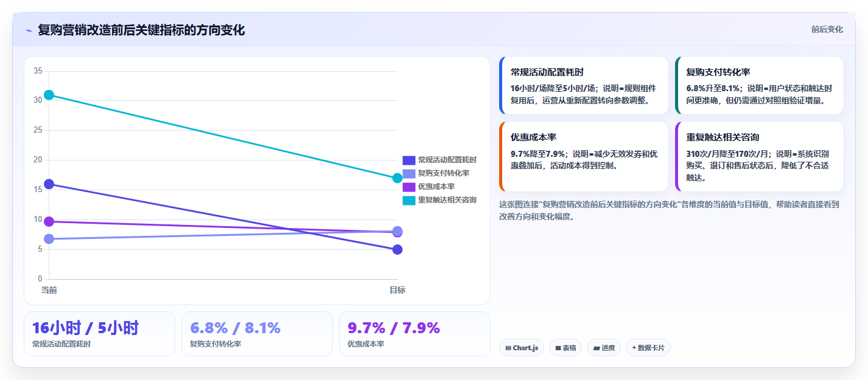This screenshot has width=868, height=380.
Task: Click the '6.8% / 8.1%' stat value
Action: tap(235, 328)
